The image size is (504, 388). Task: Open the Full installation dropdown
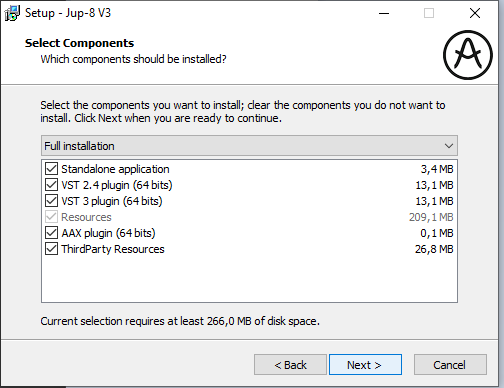pos(249,146)
